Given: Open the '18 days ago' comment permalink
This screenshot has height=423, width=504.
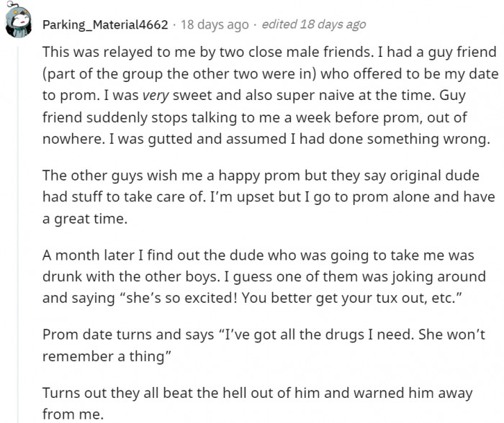Looking at the screenshot, I should [215, 24].
